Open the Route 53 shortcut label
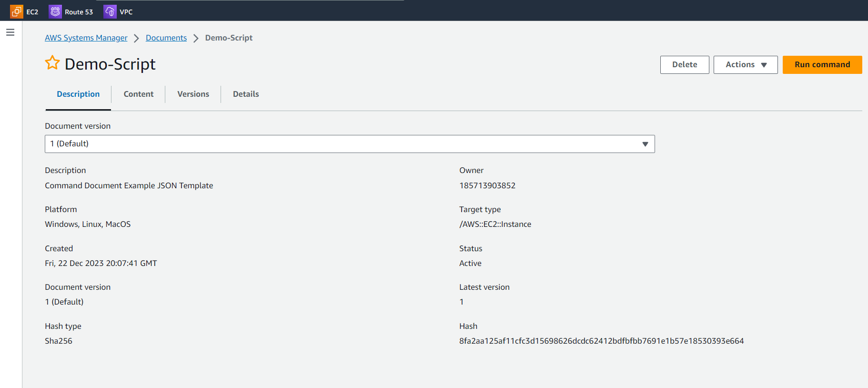The height and width of the screenshot is (388, 868). click(x=79, y=12)
